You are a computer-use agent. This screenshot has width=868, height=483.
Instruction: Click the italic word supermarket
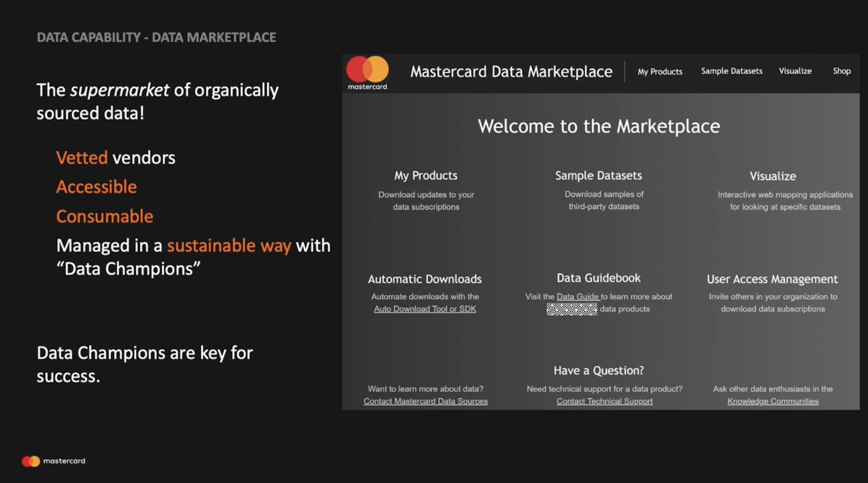(120, 90)
